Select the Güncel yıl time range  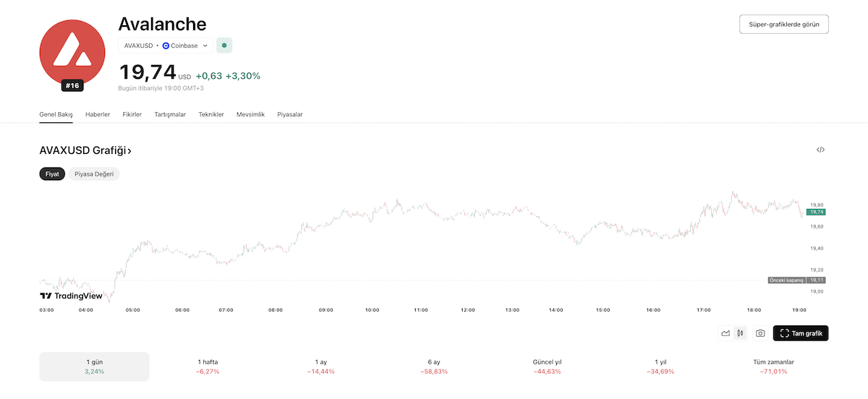click(547, 366)
